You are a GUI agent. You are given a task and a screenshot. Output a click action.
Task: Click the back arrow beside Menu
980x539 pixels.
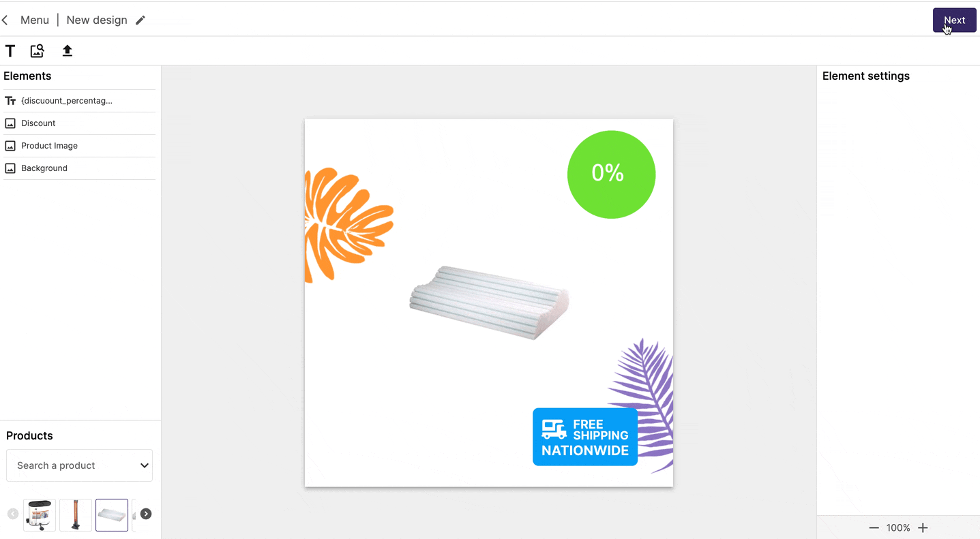point(5,20)
